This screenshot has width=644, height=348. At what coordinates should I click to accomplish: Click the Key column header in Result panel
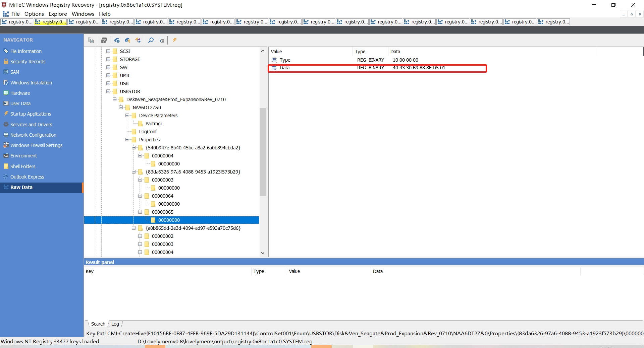coord(167,271)
